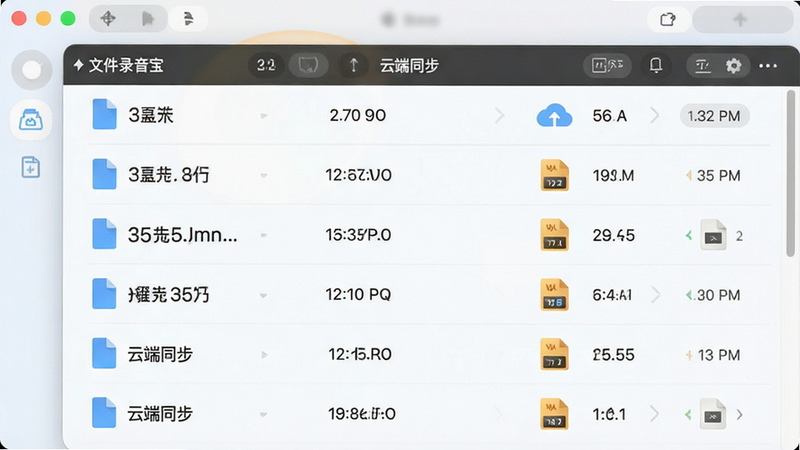Screen dimensions: 800x450
Task: Open the inbox tray sidebar icon
Action: [31, 120]
